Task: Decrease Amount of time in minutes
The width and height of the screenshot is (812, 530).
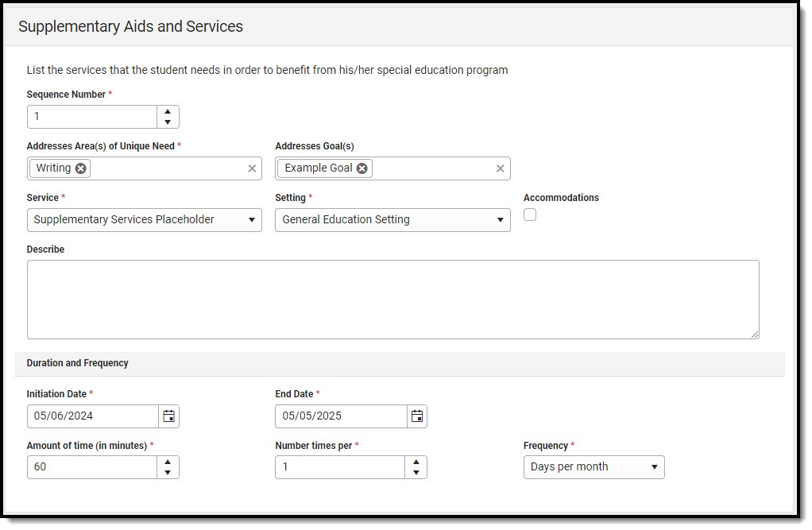Action: point(168,473)
